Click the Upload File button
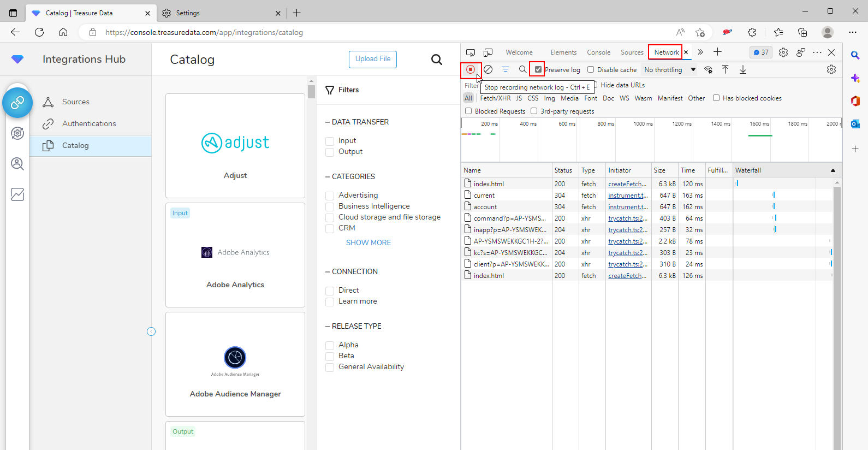 tap(373, 59)
